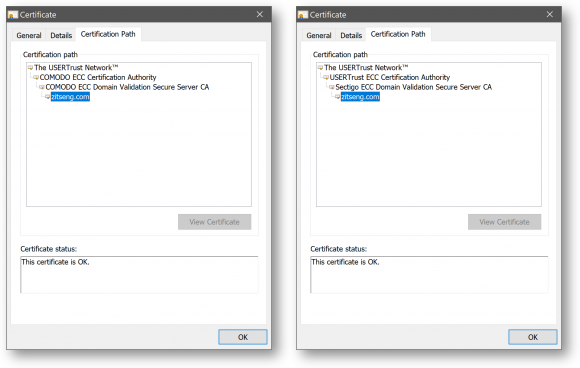Select The USERTrust Network root in left window
The height and width of the screenshot is (368, 580).
76,68
